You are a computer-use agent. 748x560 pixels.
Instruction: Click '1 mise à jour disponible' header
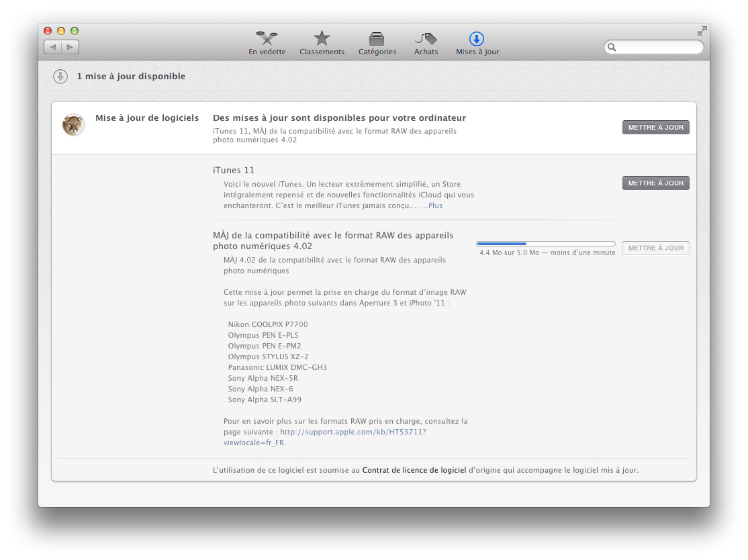(x=131, y=77)
